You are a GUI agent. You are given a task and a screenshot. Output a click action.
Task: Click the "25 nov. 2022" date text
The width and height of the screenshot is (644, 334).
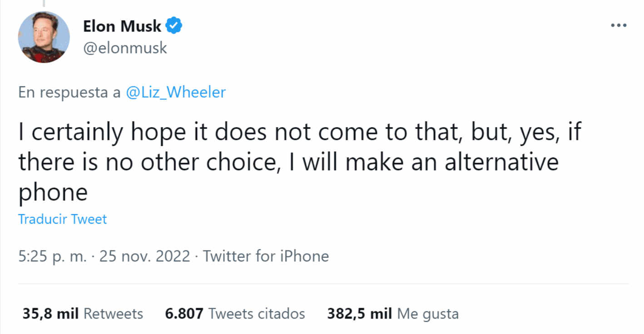tap(144, 256)
